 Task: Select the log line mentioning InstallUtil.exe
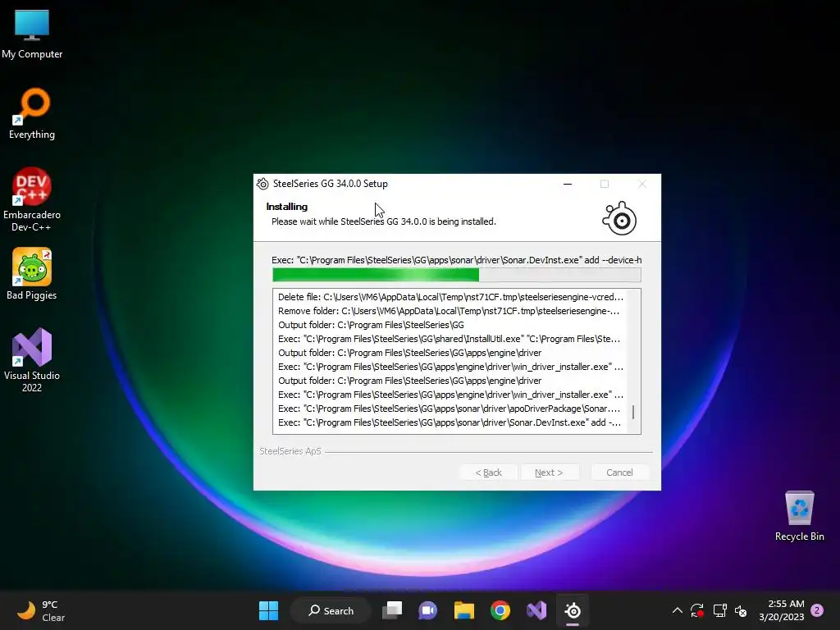point(449,339)
